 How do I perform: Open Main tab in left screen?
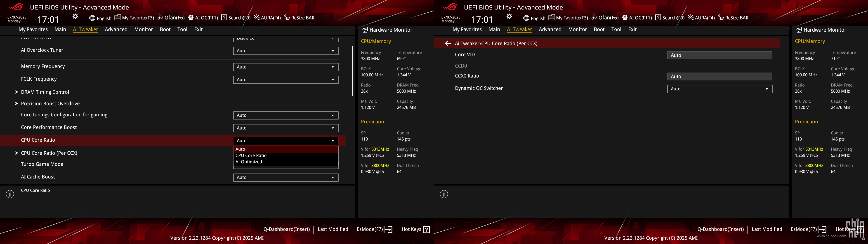click(60, 30)
